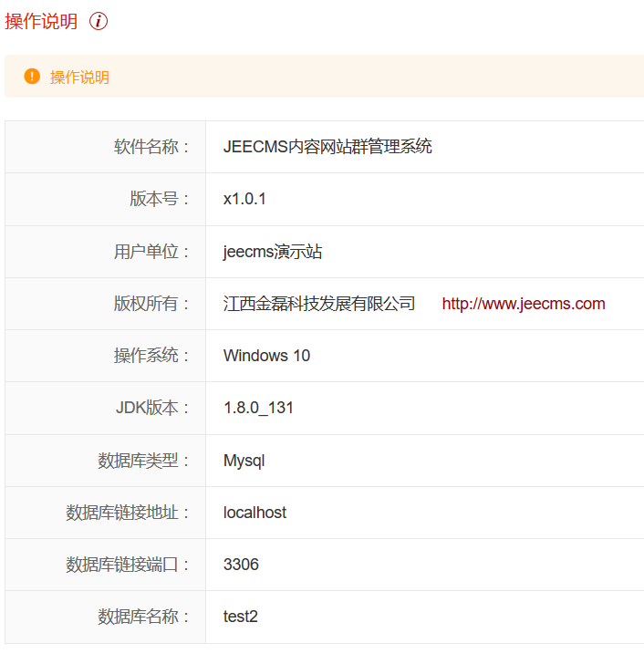Click the 数据库名称 label
The image size is (644, 664).
click(x=143, y=617)
